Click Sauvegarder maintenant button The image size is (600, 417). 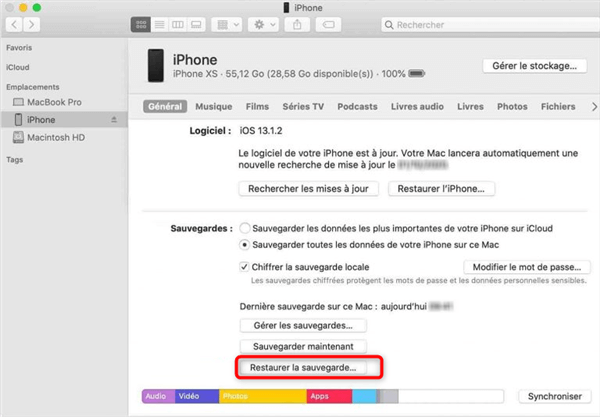(303, 347)
